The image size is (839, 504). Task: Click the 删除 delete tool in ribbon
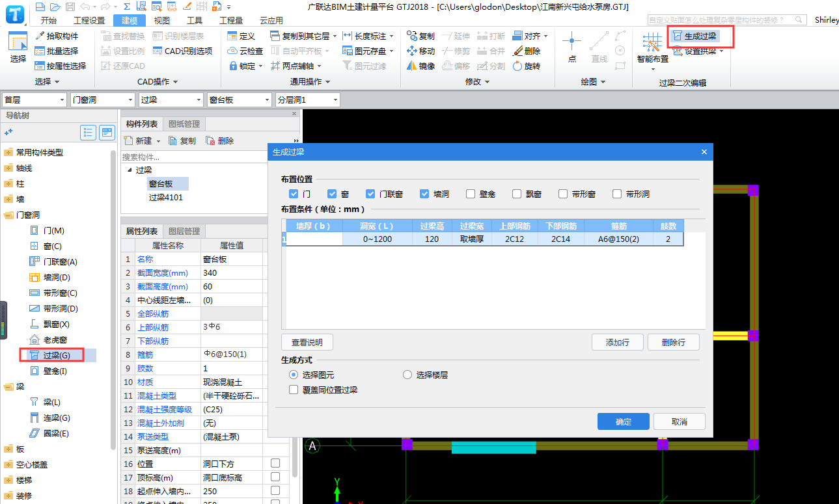(x=527, y=51)
